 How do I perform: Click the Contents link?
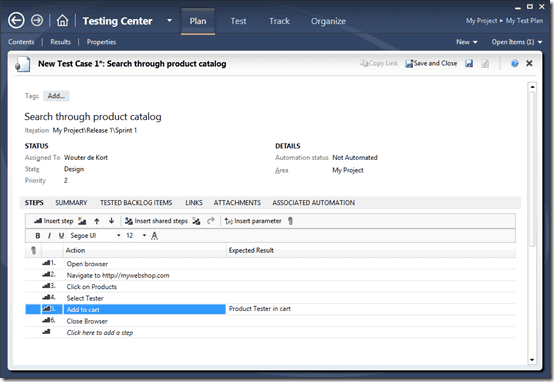tap(21, 42)
